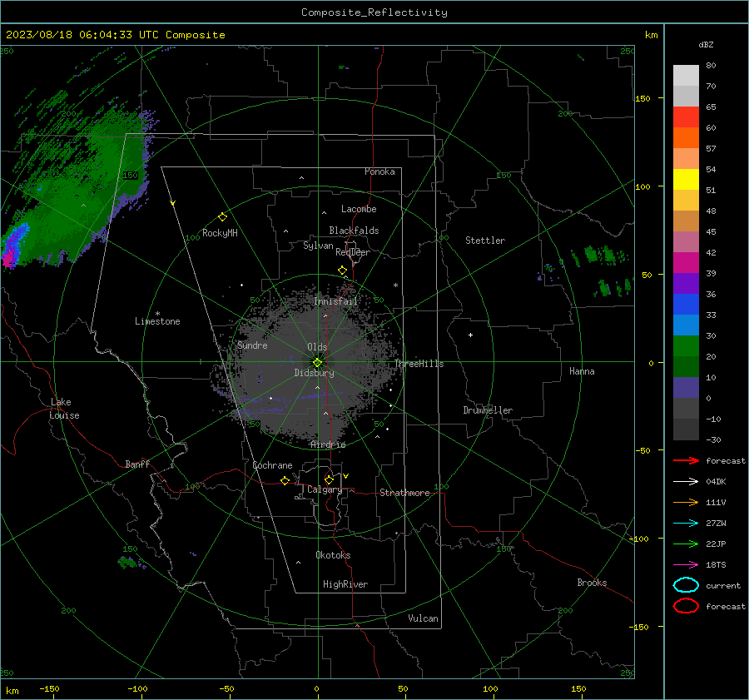Click the white 04DK arrow icon
This screenshot has width=749, height=700.
pos(686,481)
